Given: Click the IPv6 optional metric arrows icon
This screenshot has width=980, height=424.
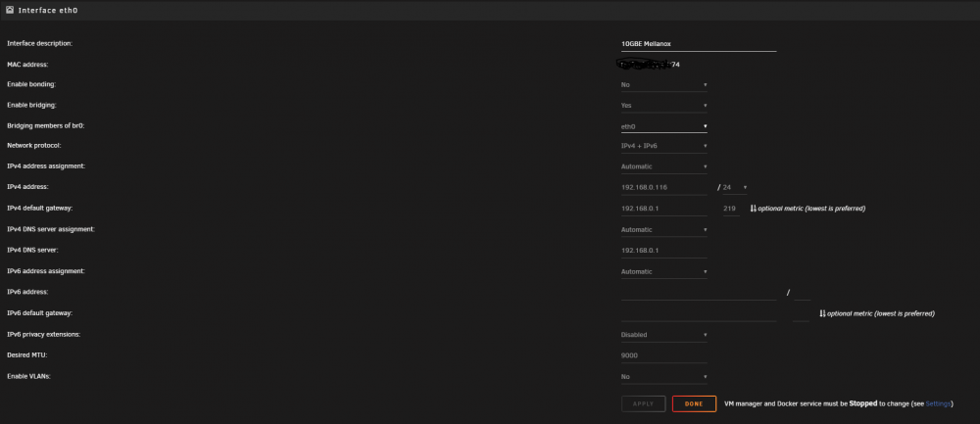Looking at the screenshot, I should click(x=822, y=313).
